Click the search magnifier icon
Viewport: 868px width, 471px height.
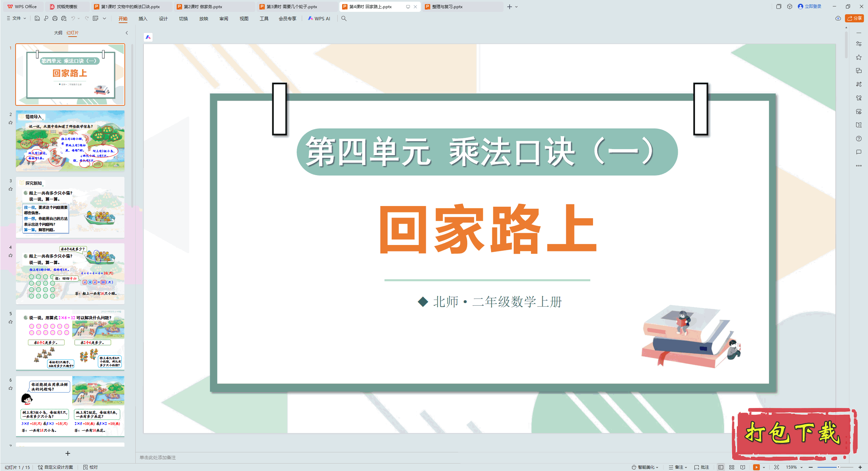tap(344, 18)
